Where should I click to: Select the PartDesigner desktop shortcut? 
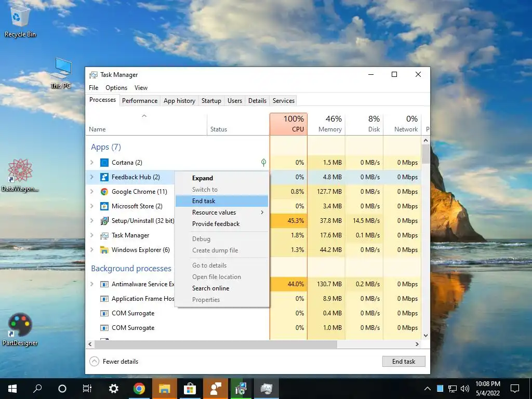click(x=20, y=330)
